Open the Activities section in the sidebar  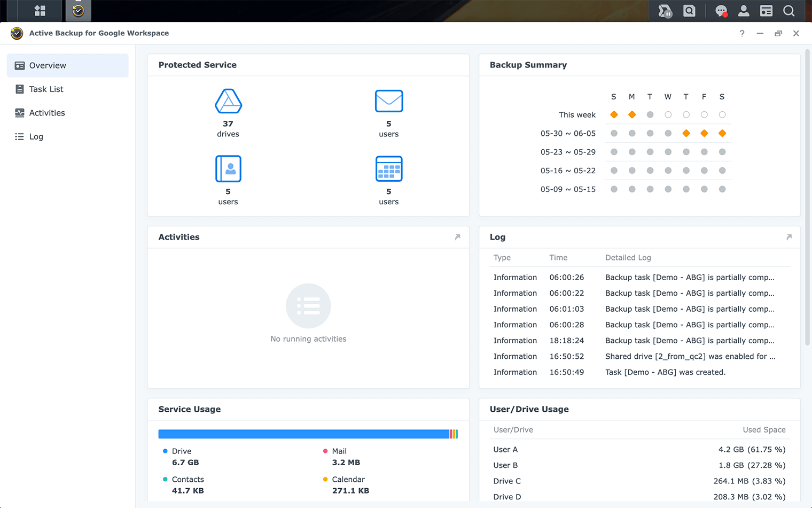pyautogui.click(x=46, y=113)
